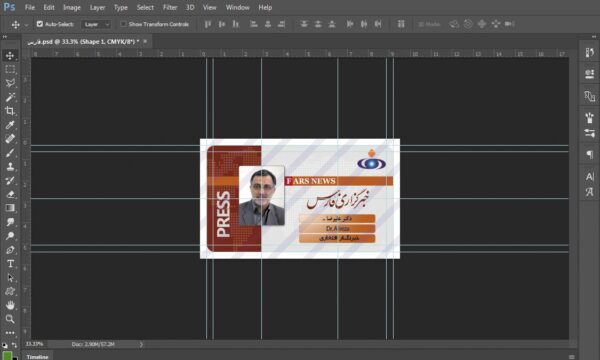600x360 pixels.
Task: Open the 3D menu
Action: tap(190, 7)
